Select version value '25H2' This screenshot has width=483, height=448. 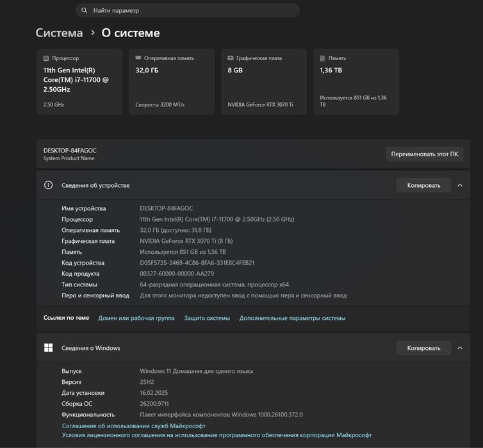pos(147,382)
